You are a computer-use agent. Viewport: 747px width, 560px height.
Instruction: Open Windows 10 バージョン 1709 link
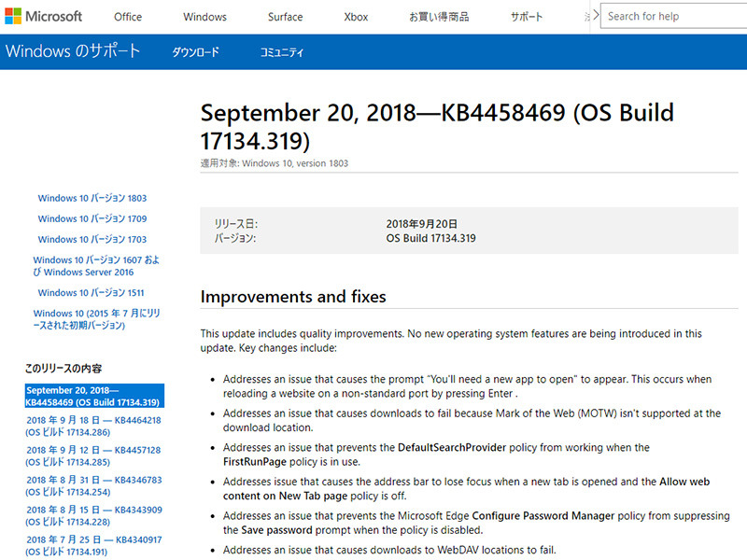pyautogui.click(x=92, y=218)
